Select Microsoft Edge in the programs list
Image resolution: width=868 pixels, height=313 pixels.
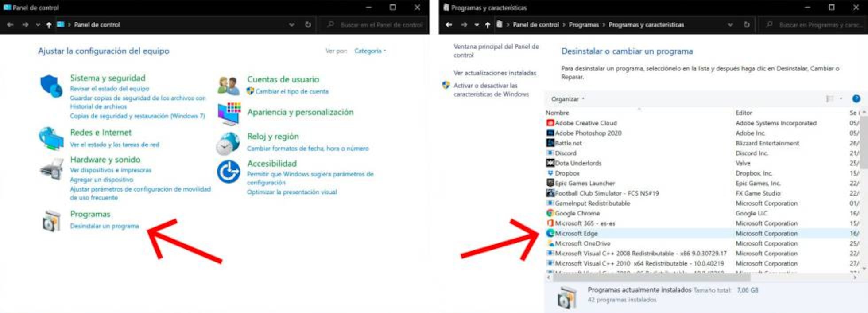click(x=576, y=233)
